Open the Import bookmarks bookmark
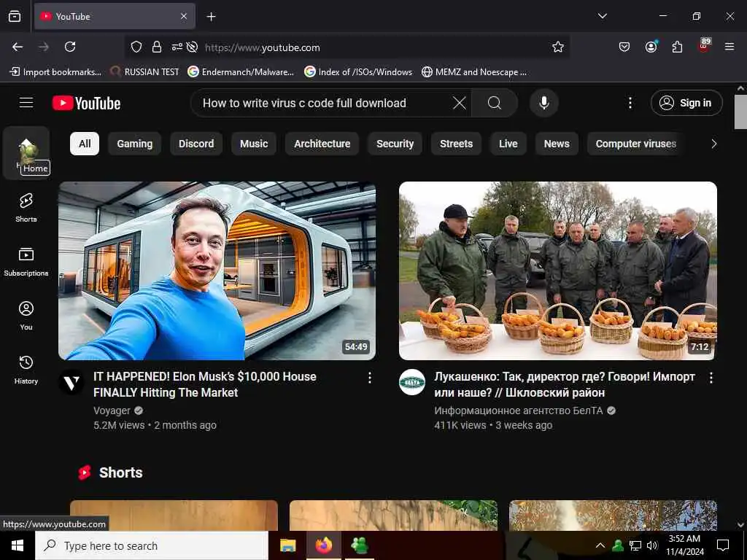The height and width of the screenshot is (560, 747). (55, 72)
